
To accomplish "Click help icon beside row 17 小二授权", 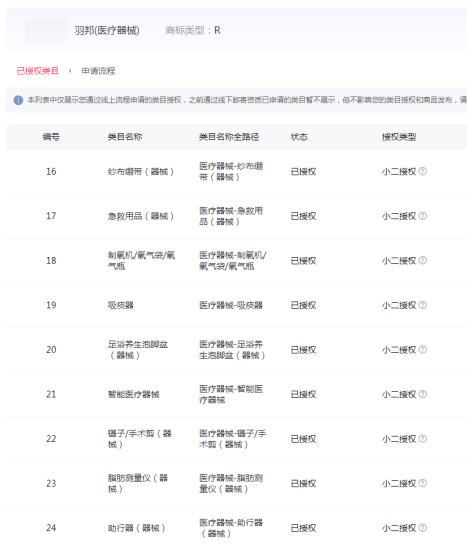I will 423,216.
